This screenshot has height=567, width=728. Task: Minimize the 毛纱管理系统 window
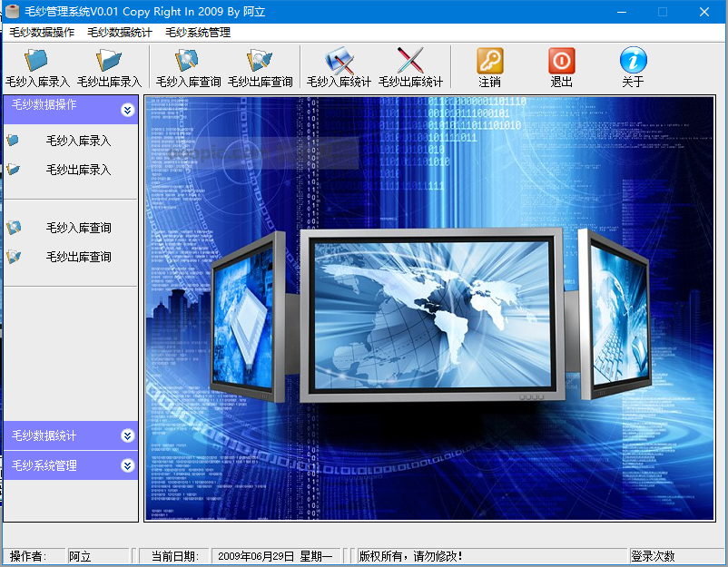tap(622, 12)
